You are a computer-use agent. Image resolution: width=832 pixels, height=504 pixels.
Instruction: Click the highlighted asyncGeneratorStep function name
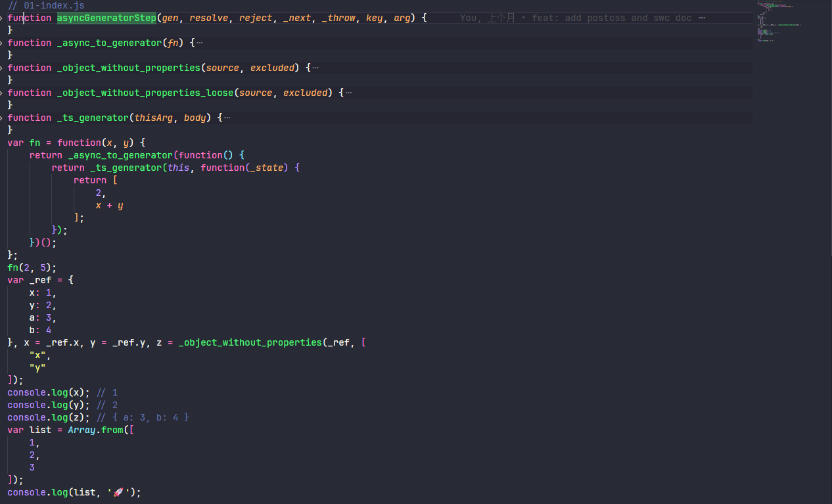pos(106,18)
